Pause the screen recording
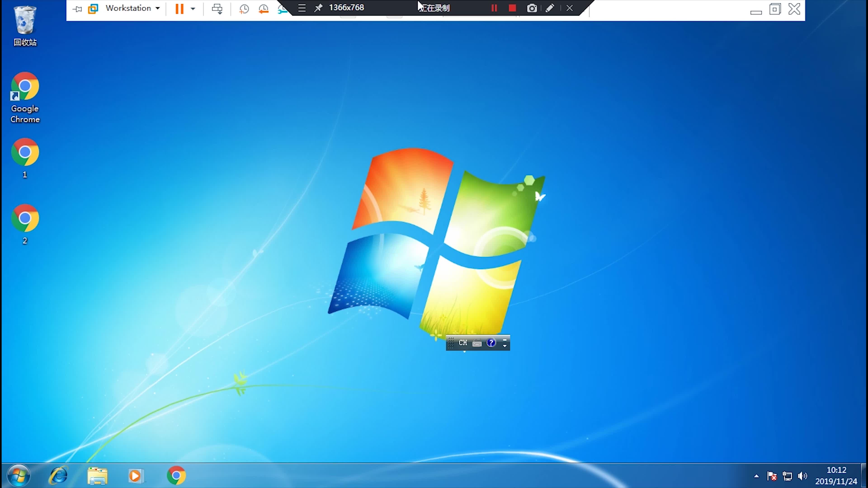 click(x=494, y=8)
